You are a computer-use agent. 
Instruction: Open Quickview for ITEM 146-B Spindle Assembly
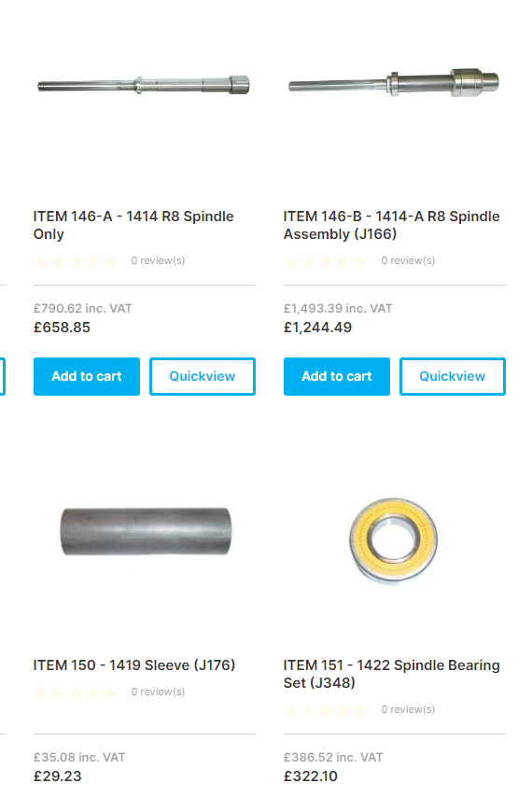pyautogui.click(x=453, y=376)
